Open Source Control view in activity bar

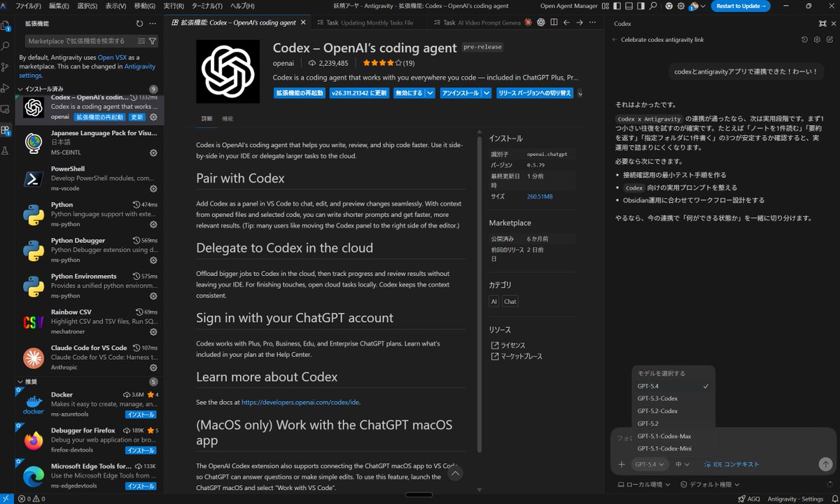pyautogui.click(x=6, y=68)
